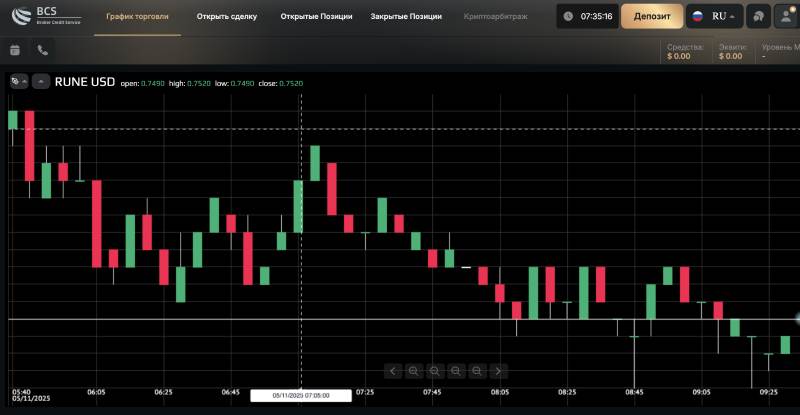Open the helmet support icon in header
Viewport: 800px width, 415px height.
pos(759,16)
